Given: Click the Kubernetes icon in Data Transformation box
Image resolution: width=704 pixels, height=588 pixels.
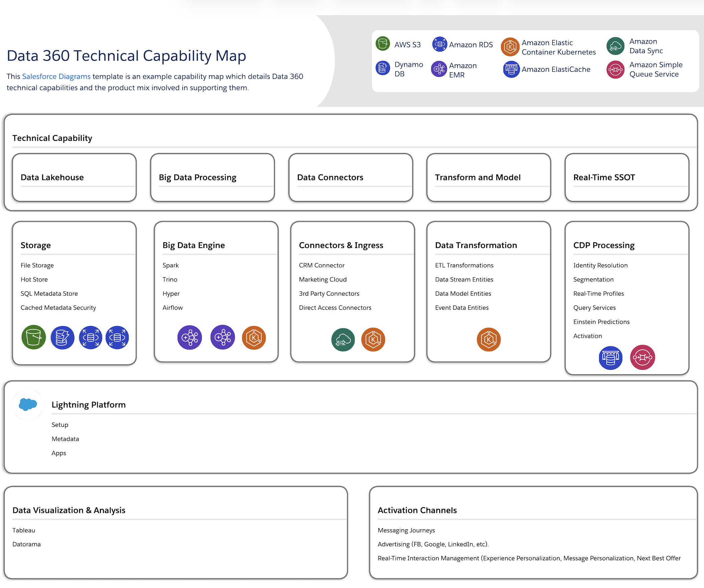Looking at the screenshot, I should coord(489,339).
